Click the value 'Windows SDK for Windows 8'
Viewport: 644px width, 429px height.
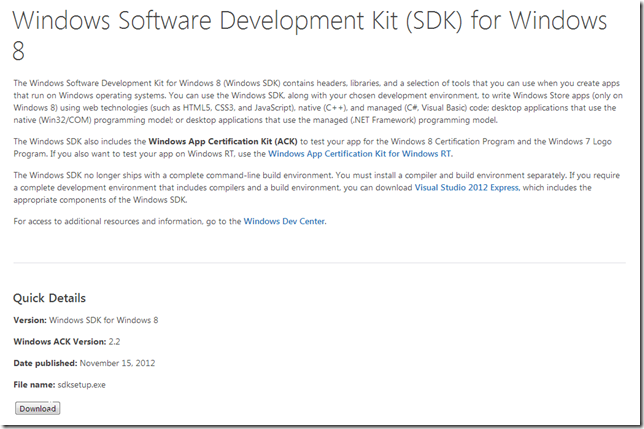point(104,320)
